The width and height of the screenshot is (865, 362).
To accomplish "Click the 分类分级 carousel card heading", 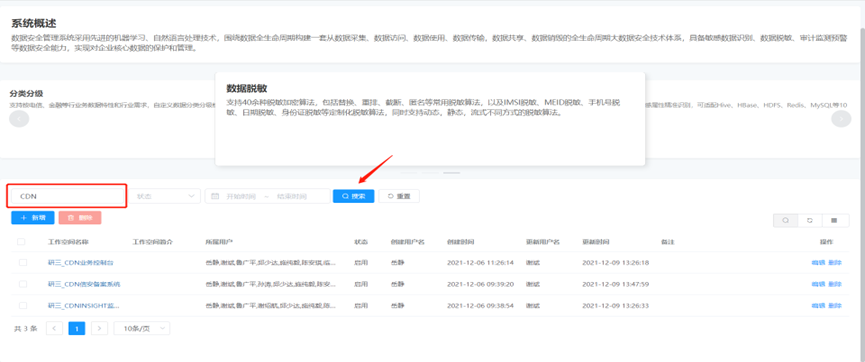I will [26, 93].
